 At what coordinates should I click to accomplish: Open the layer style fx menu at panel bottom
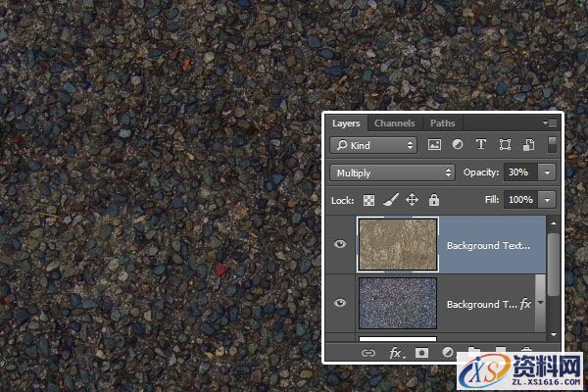click(397, 351)
